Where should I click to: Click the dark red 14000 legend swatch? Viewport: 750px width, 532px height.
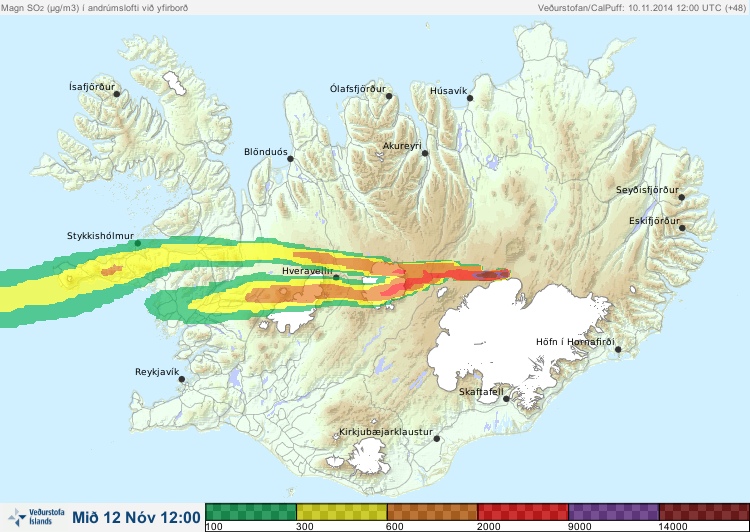(704, 512)
